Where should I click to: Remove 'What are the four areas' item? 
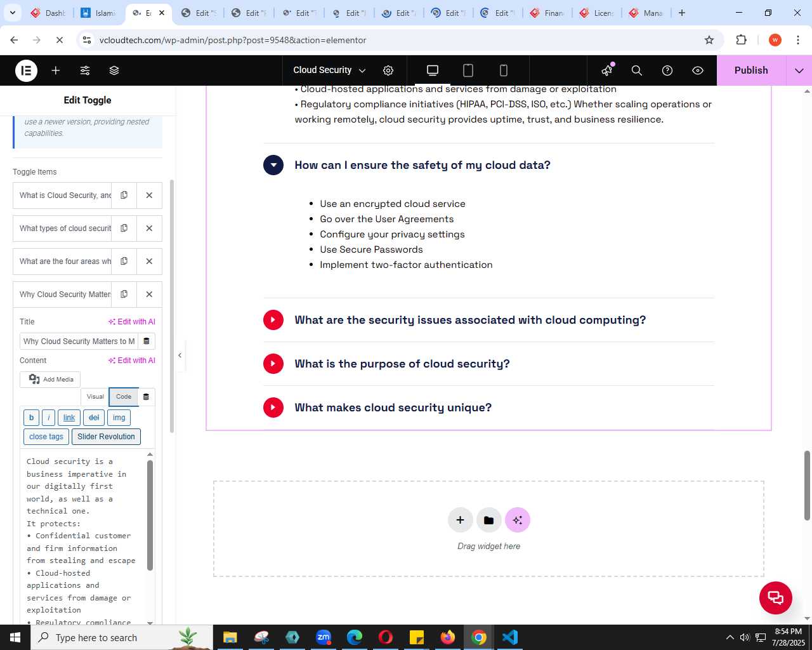(149, 262)
